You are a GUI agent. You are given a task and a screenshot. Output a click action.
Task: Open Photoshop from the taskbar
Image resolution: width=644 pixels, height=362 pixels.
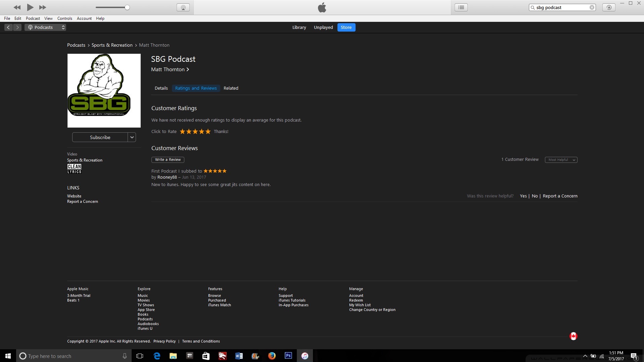pos(288,356)
